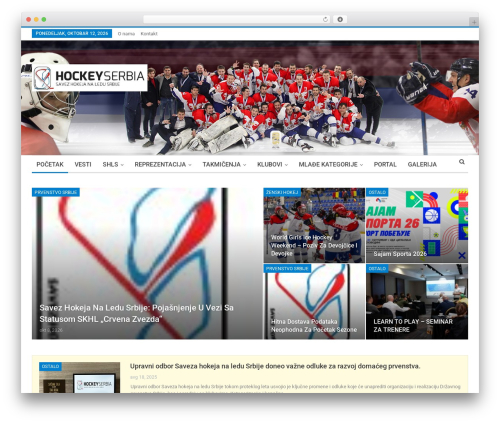Open the O nama link
Screen dimensions: 500x423
[126, 34]
